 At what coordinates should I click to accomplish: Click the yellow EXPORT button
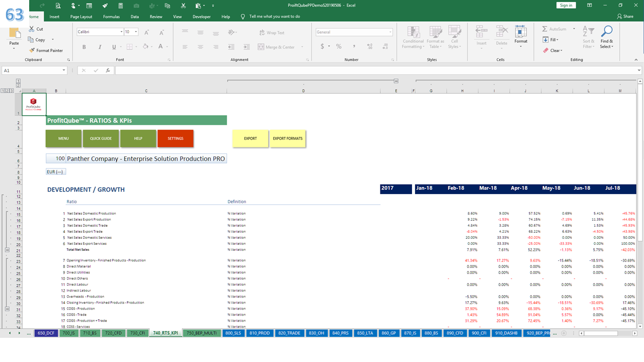click(250, 138)
